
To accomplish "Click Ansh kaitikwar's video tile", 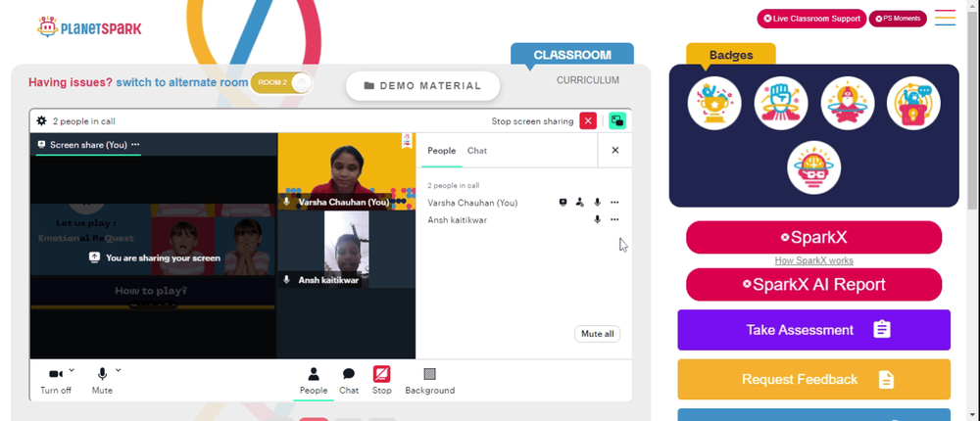I will (347, 250).
